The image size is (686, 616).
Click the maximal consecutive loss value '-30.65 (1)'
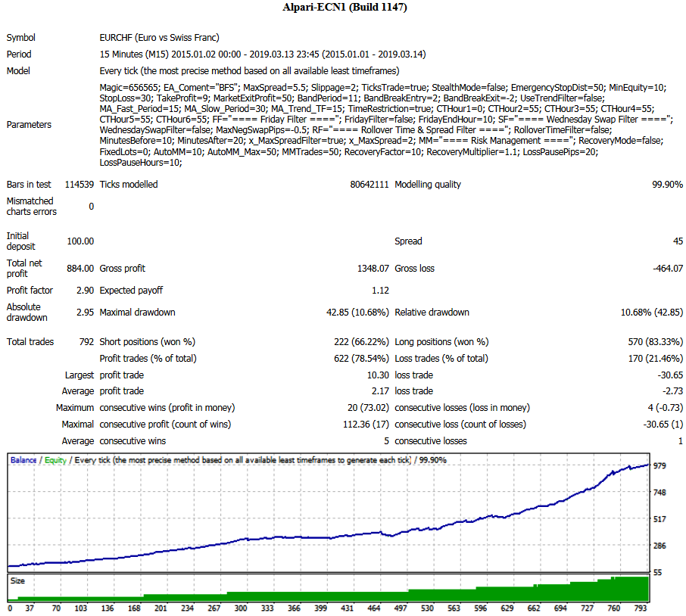(663, 424)
